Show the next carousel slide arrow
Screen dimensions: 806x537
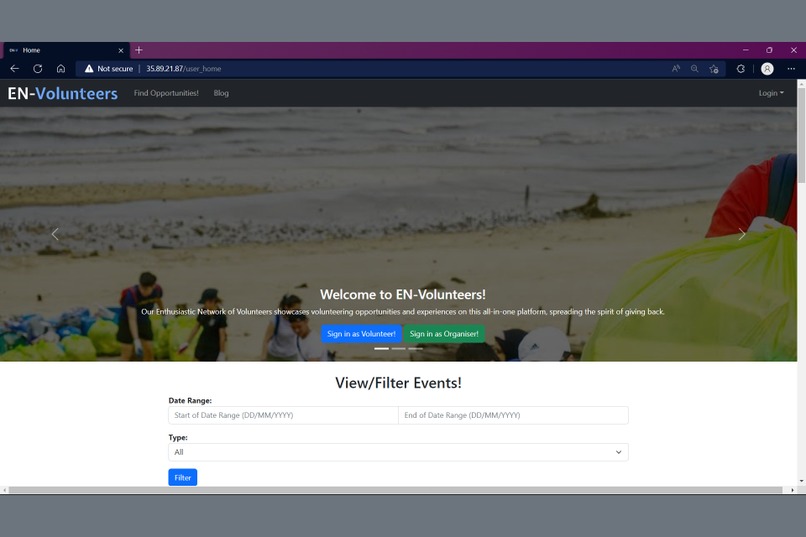[742, 234]
